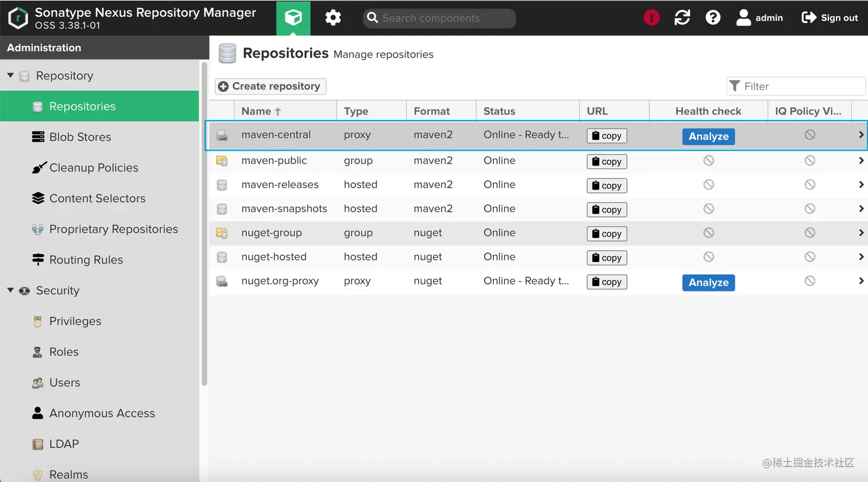The width and height of the screenshot is (868, 482).
Task: Copy the nuget-hosted repository URL
Action: pos(607,258)
